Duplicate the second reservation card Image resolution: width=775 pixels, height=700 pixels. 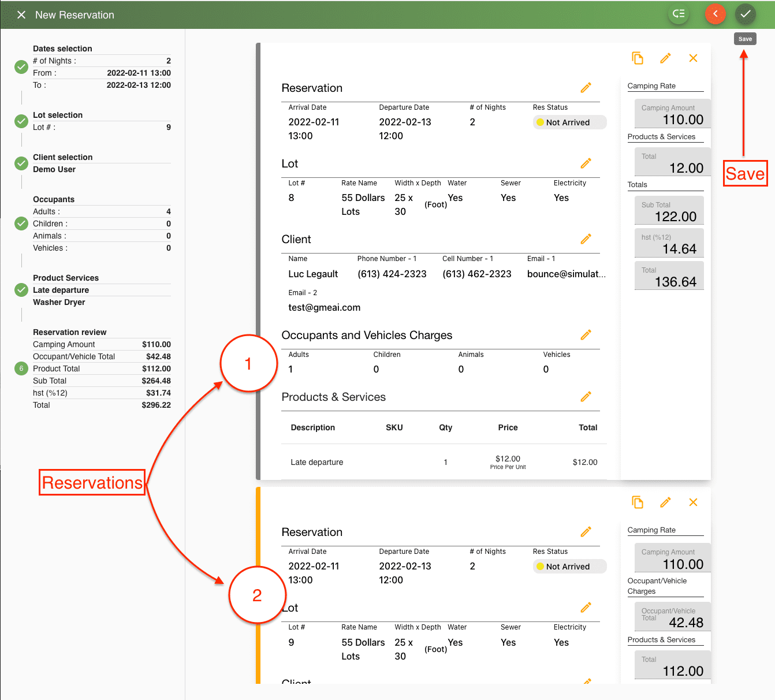[638, 502]
